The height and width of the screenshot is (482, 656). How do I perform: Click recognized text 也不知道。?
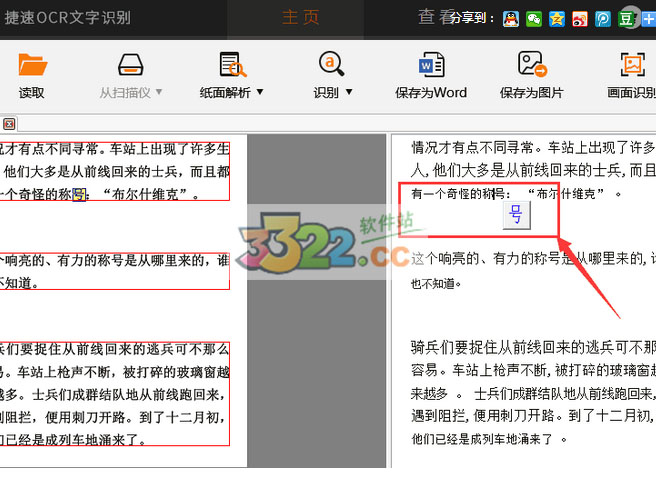[436, 284]
